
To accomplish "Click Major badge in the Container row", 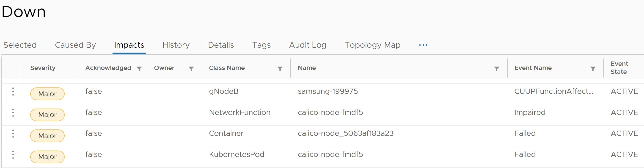I will tap(47, 136).
